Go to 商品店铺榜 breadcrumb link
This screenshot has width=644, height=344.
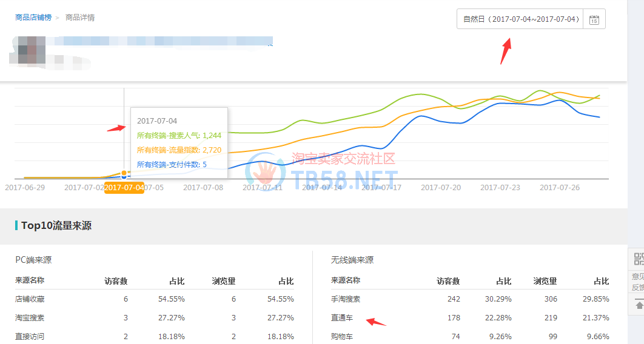(x=33, y=18)
